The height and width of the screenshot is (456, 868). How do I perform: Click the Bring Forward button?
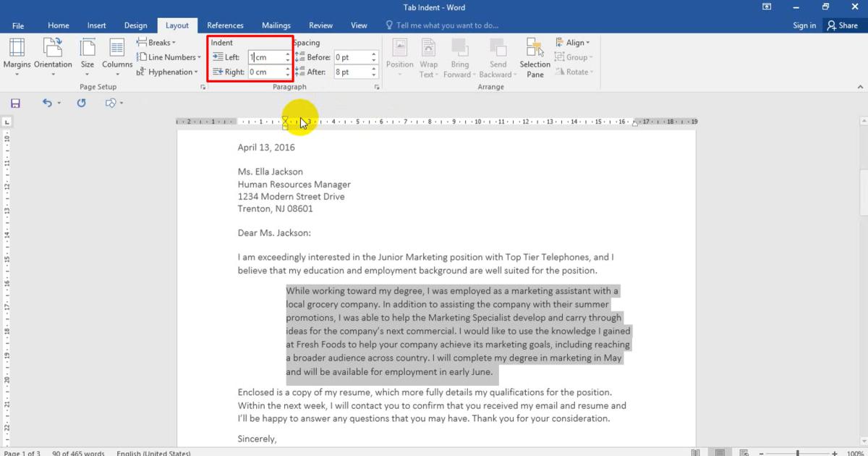coord(459,58)
